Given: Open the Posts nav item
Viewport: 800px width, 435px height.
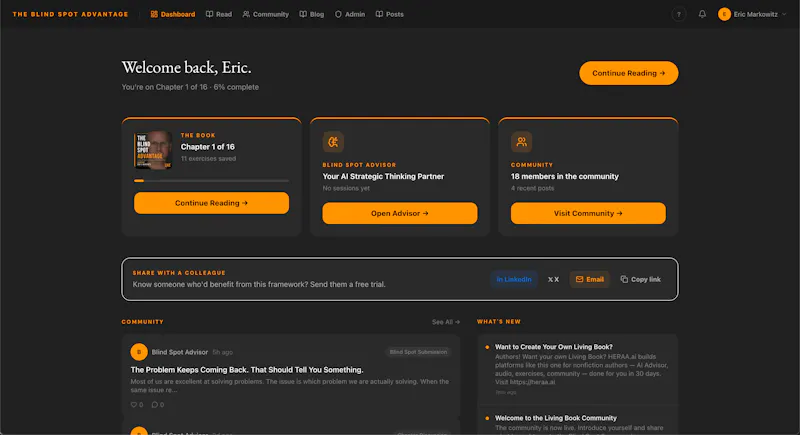Looking at the screenshot, I should [390, 14].
